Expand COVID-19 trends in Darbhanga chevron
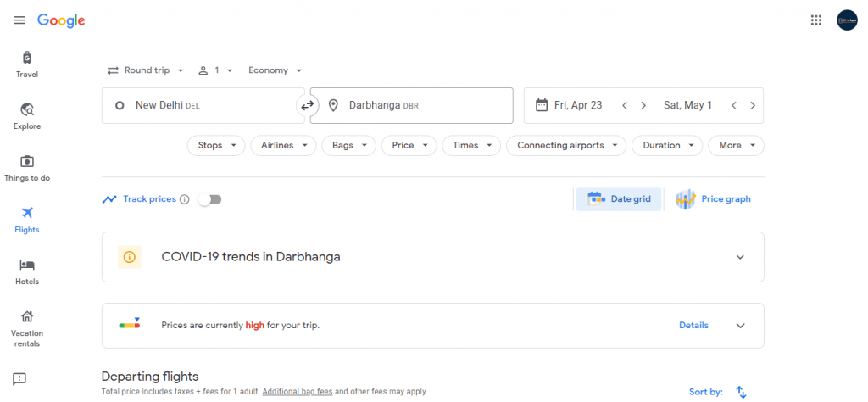This screenshot has height=402, width=868. [x=740, y=257]
